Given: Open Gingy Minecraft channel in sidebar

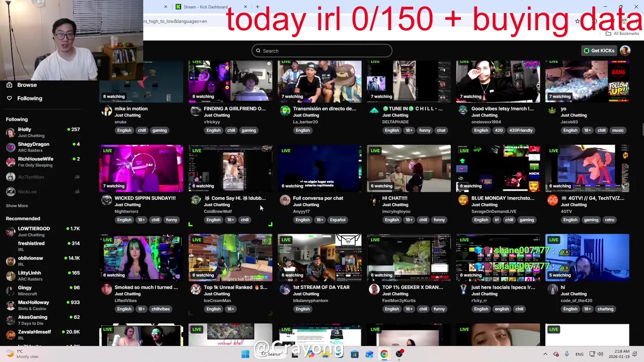Looking at the screenshot, I should point(43,290).
